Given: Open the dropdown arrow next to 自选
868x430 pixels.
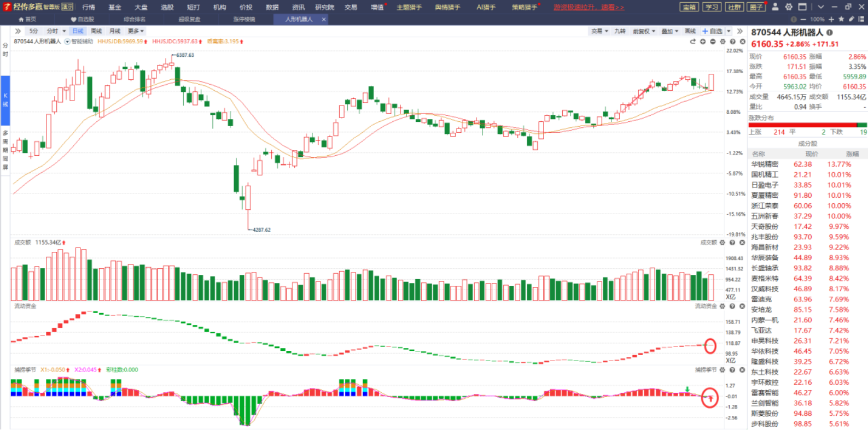Looking at the screenshot, I should tap(727, 31).
